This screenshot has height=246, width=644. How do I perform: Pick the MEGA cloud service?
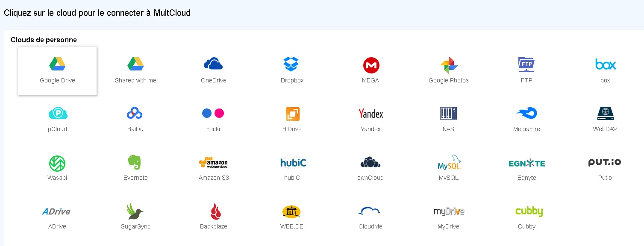tap(371, 65)
